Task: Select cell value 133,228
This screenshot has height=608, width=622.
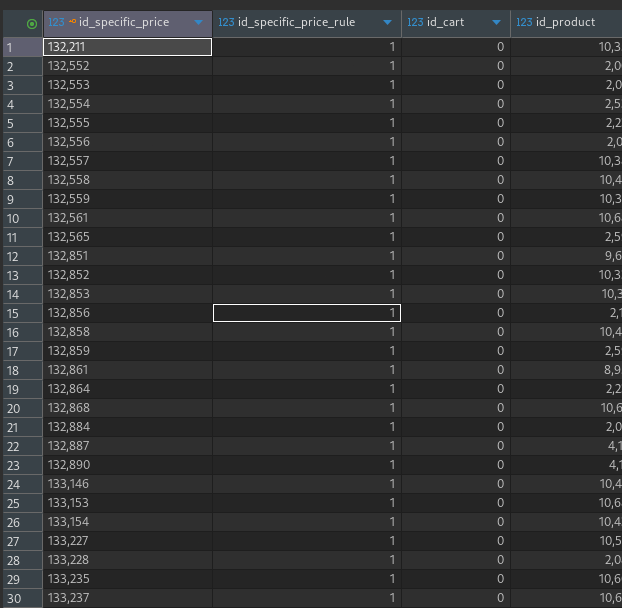Action: click(x=128, y=561)
